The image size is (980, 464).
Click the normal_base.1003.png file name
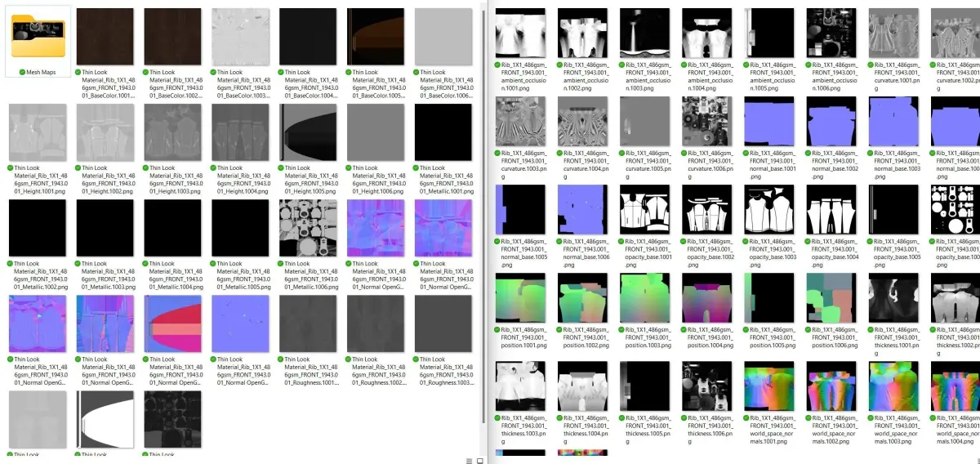[x=898, y=166]
